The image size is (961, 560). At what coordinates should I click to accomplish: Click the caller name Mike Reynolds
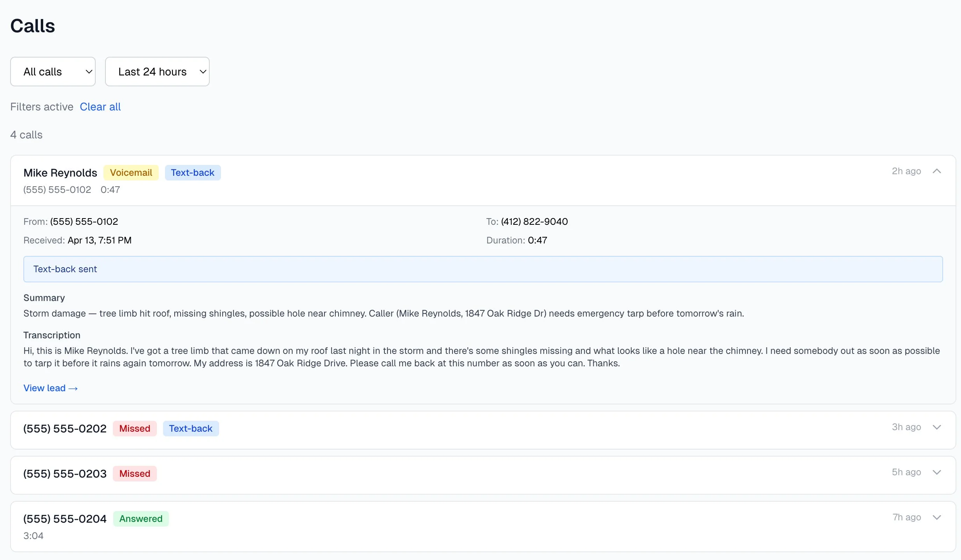(x=60, y=173)
